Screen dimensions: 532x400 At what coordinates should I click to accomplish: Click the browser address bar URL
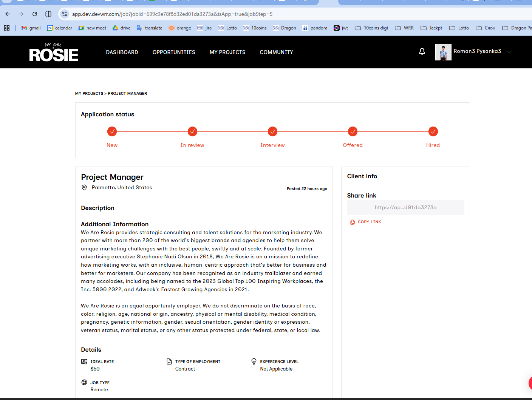point(172,14)
